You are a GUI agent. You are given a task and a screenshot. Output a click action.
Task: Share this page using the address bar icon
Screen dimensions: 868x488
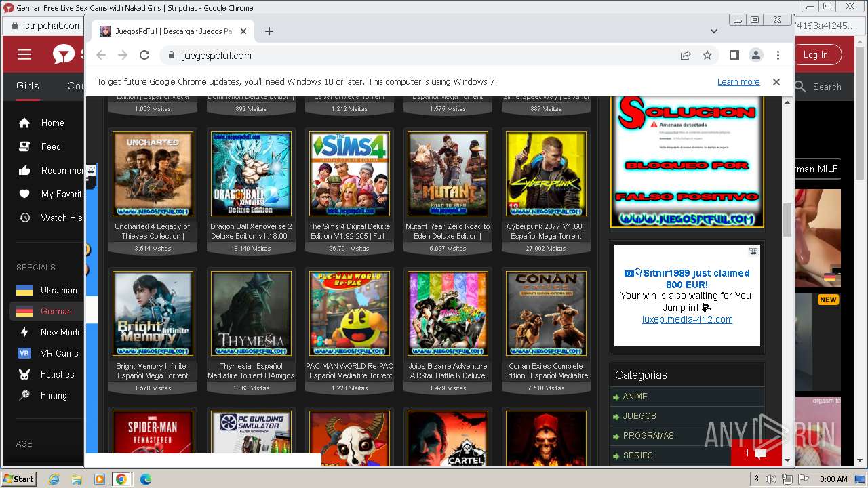pos(686,55)
